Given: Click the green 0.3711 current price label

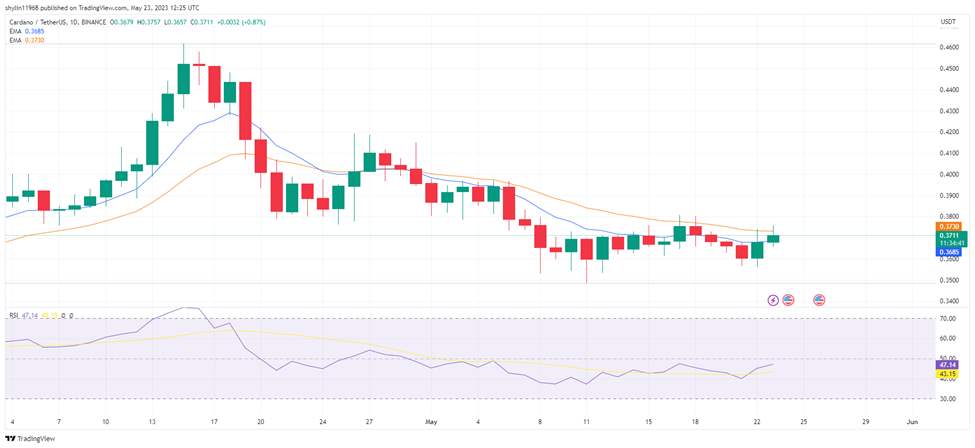Looking at the screenshot, I should (x=951, y=239).
